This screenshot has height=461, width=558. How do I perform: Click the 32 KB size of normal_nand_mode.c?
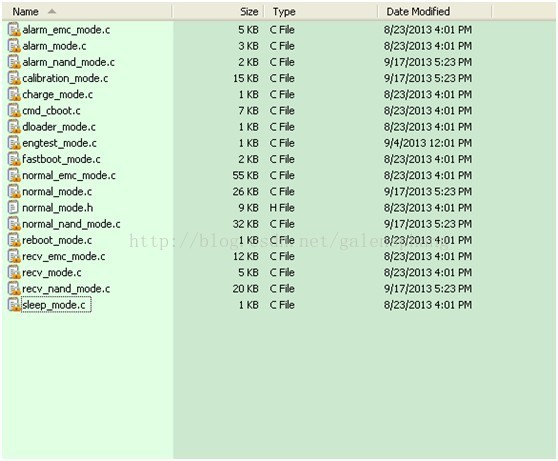point(246,224)
